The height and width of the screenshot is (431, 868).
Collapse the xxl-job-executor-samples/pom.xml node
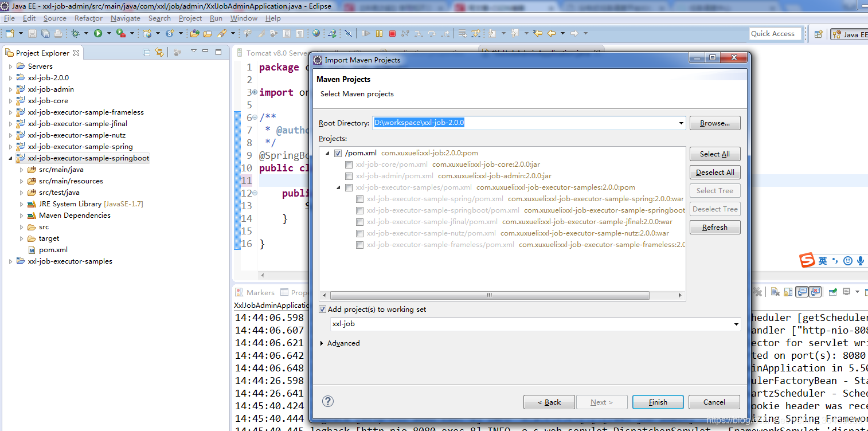point(339,187)
